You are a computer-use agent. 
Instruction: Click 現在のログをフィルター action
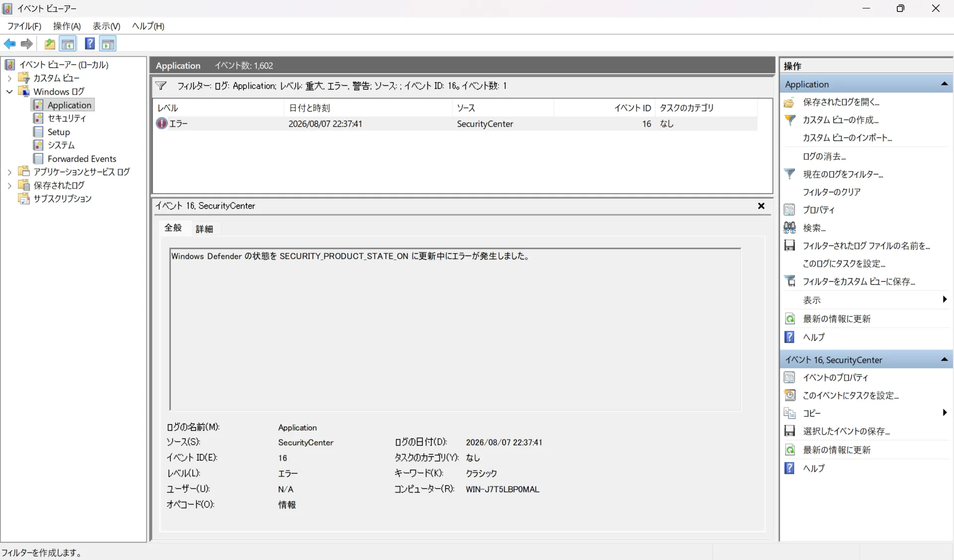point(843,174)
